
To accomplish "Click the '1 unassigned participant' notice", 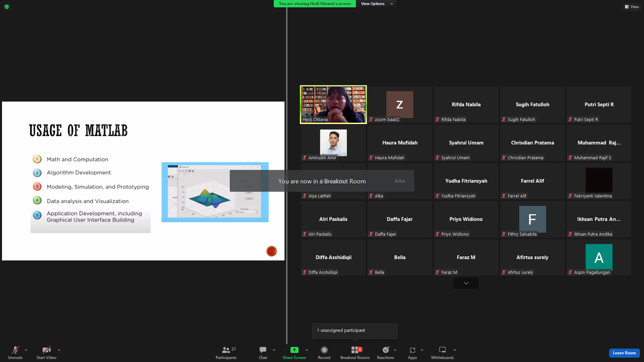I will pyautogui.click(x=355, y=331).
